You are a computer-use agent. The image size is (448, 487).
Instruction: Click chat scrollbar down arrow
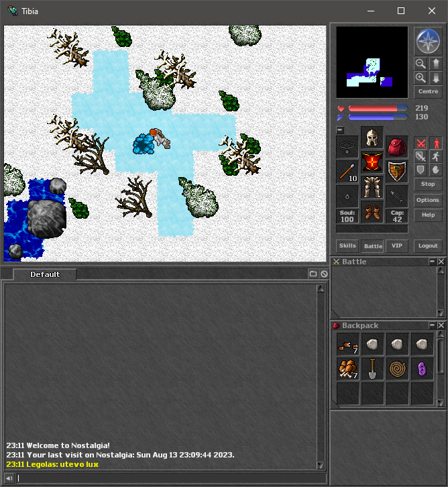[x=321, y=465]
